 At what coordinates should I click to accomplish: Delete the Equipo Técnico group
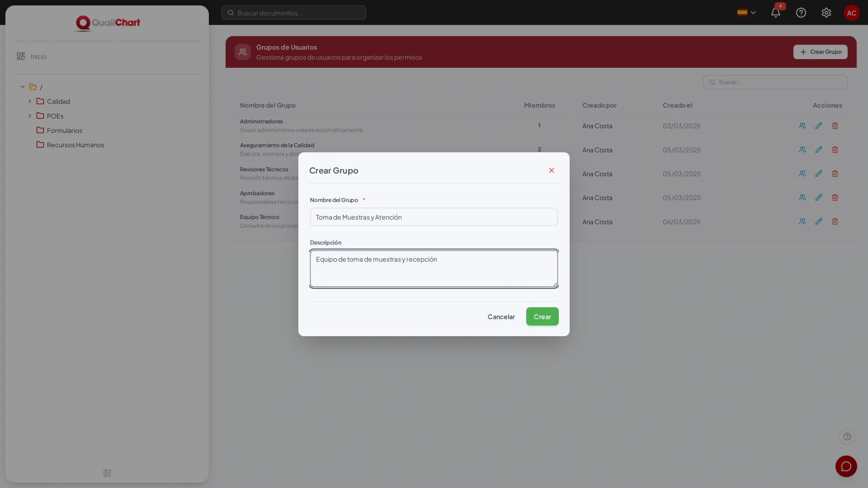[835, 221]
